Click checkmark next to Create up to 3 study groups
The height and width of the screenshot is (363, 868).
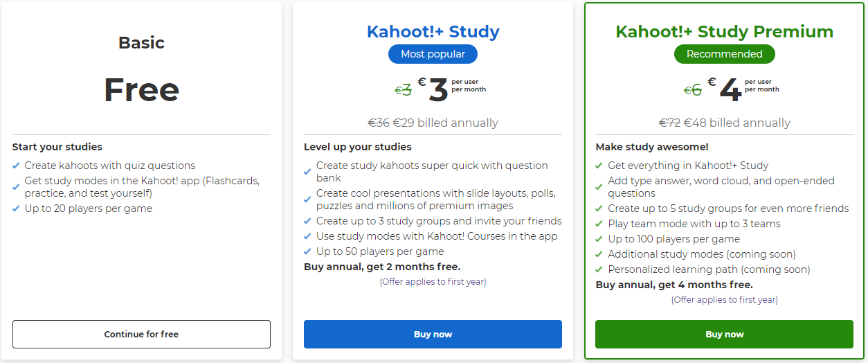tap(307, 221)
